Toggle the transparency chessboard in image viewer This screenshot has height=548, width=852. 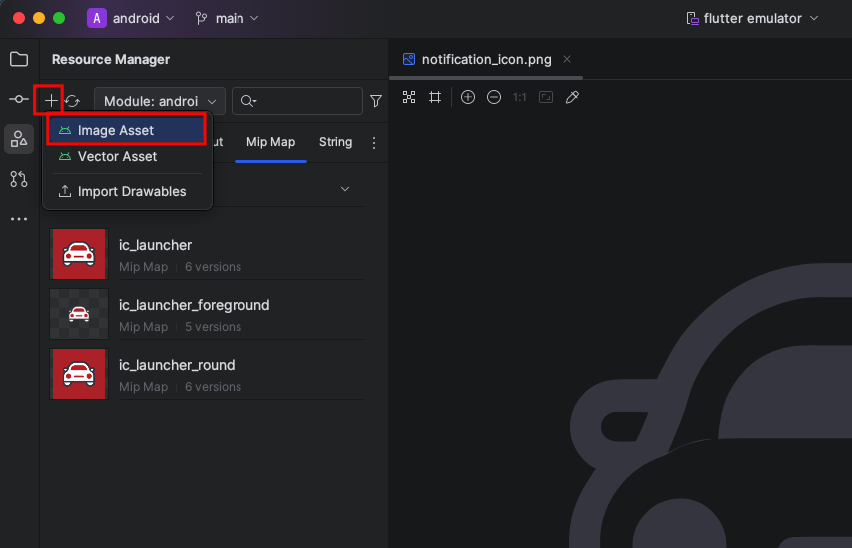point(409,97)
